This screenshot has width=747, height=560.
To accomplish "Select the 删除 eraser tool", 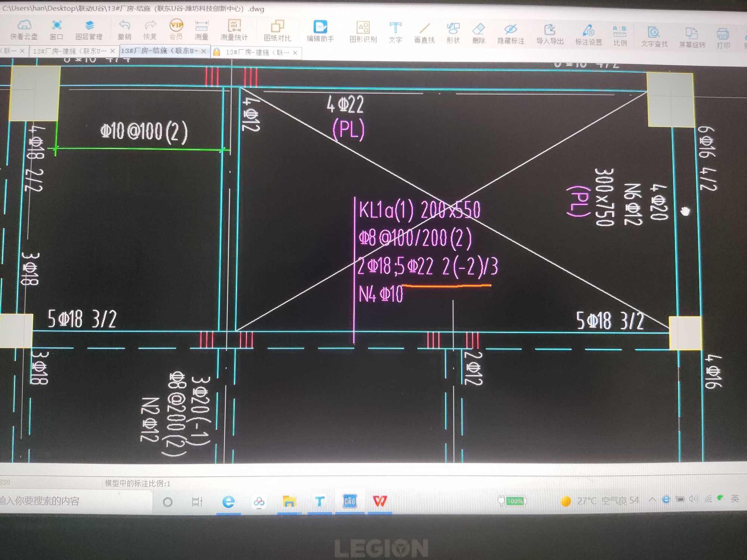I will click(478, 34).
